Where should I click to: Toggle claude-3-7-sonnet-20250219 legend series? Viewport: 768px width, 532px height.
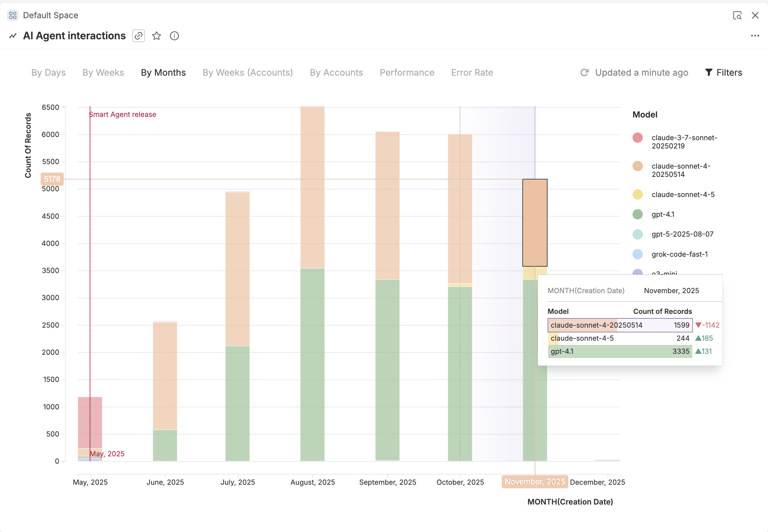(x=684, y=142)
